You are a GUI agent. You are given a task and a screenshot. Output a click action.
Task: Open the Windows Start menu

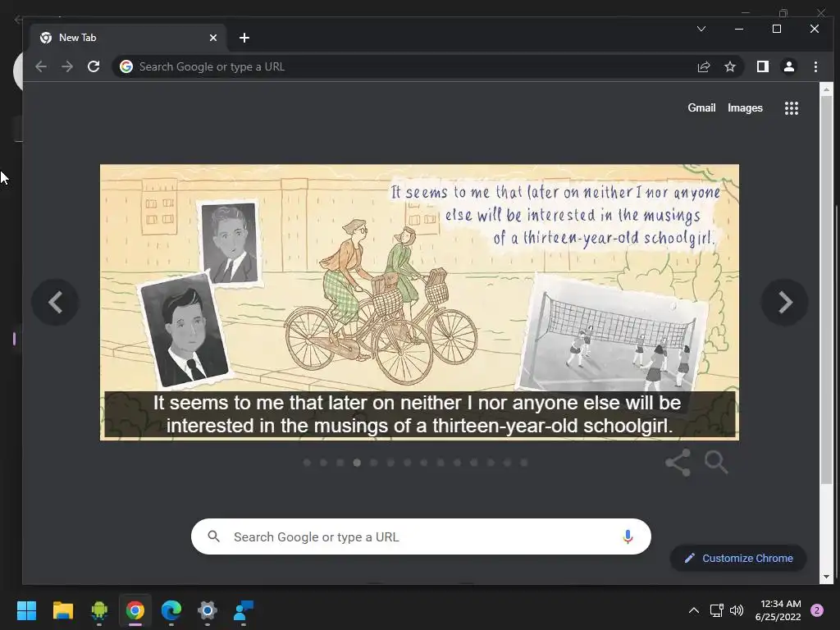(26, 610)
